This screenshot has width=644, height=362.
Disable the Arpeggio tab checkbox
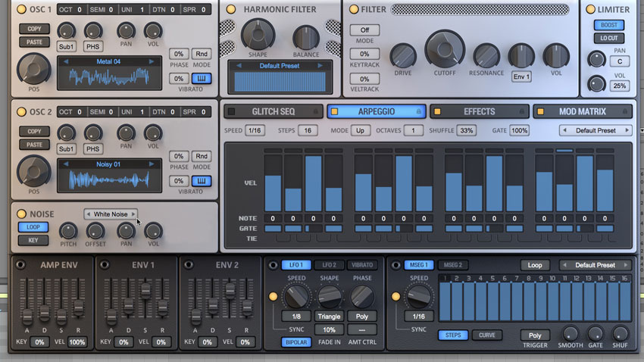(x=334, y=111)
